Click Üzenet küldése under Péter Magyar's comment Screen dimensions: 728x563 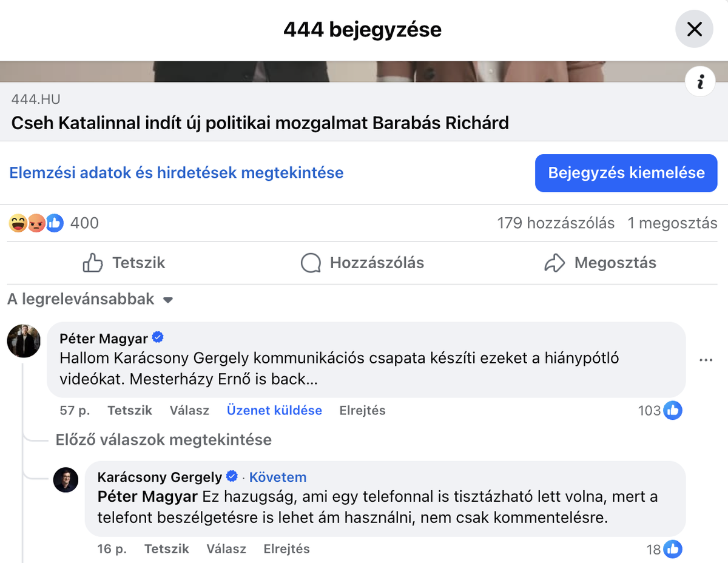click(274, 410)
